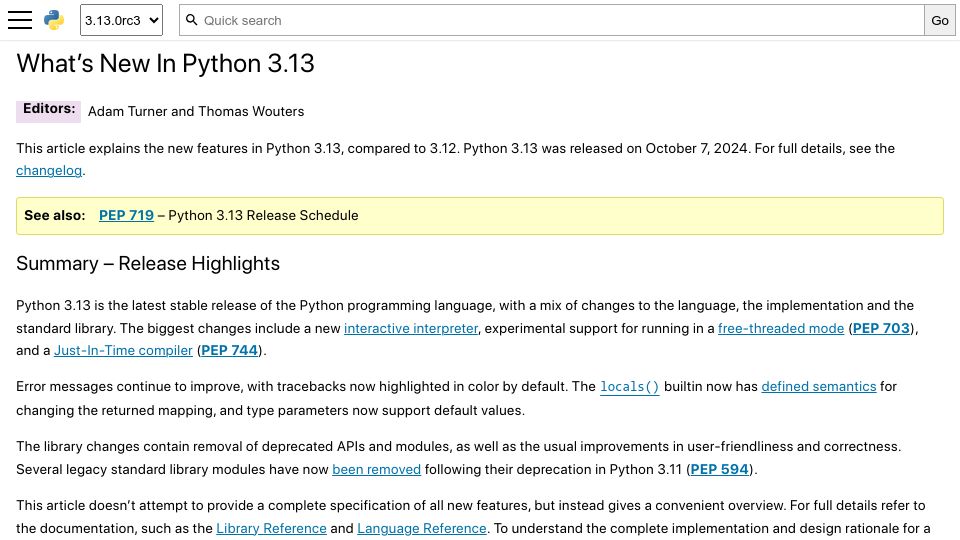Click the magnifier icon in search bar

point(192,20)
